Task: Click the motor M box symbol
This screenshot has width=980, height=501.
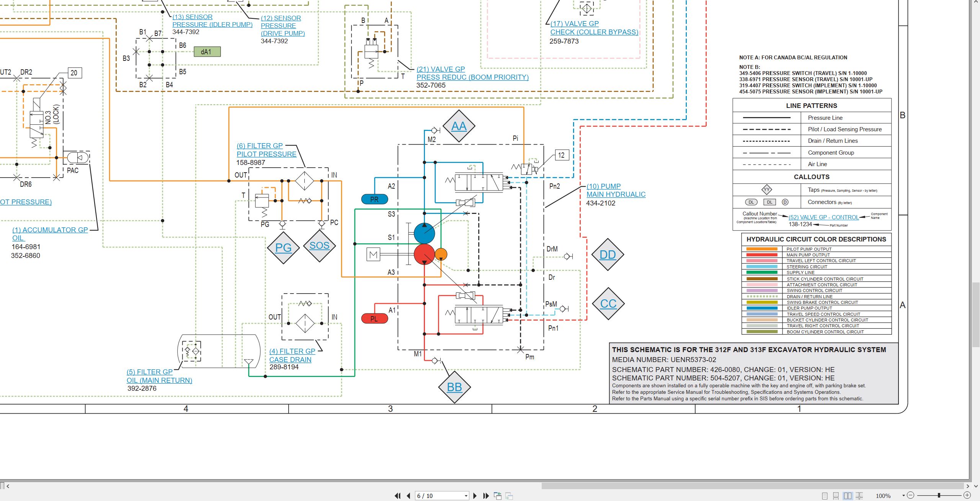Action: tap(373, 254)
